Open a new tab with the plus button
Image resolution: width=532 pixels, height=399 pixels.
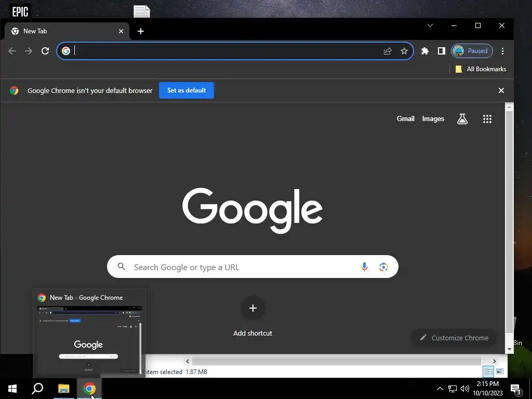point(140,31)
